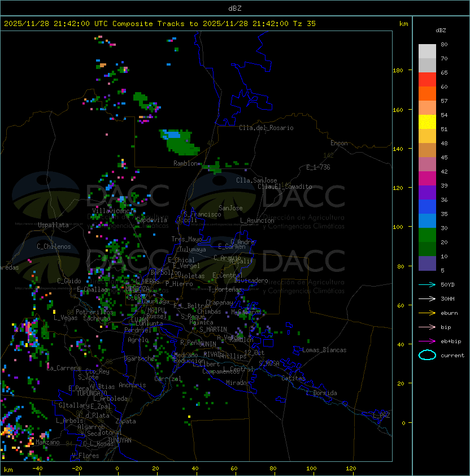This screenshot has height=476, width=470.
Task: Click the 'L_PAZ' place label
Action: tap(382, 416)
